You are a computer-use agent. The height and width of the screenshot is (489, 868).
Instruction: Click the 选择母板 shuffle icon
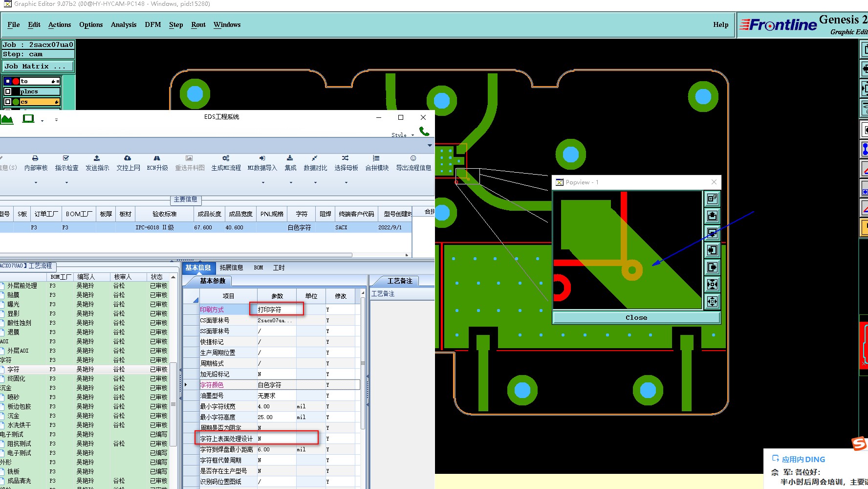pyautogui.click(x=346, y=158)
